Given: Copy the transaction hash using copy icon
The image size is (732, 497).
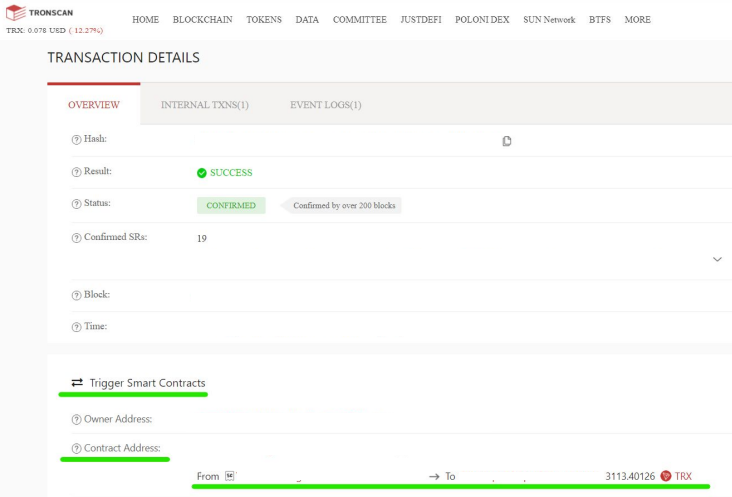Looking at the screenshot, I should click(507, 141).
